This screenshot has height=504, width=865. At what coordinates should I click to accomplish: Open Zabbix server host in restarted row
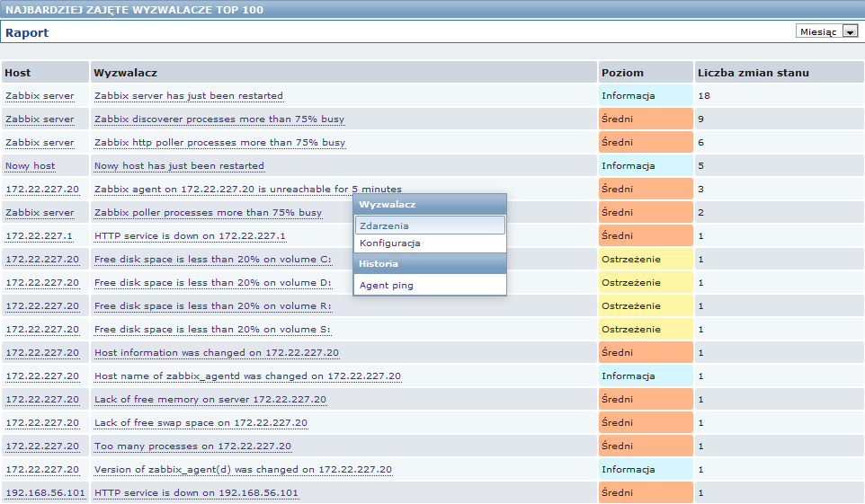(40, 96)
